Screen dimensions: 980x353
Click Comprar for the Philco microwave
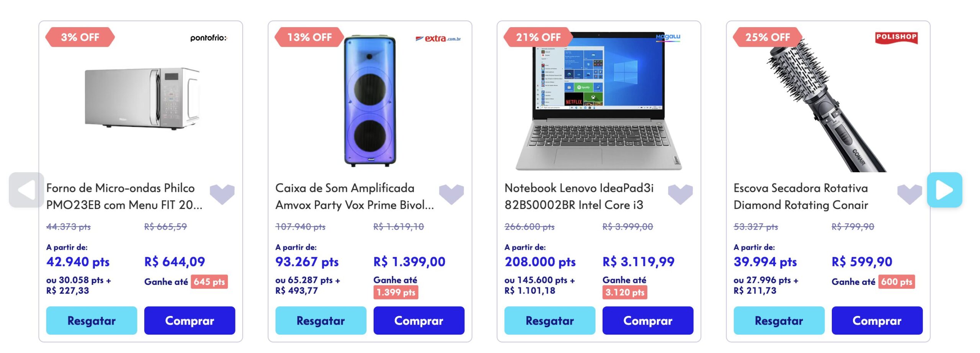click(x=189, y=320)
